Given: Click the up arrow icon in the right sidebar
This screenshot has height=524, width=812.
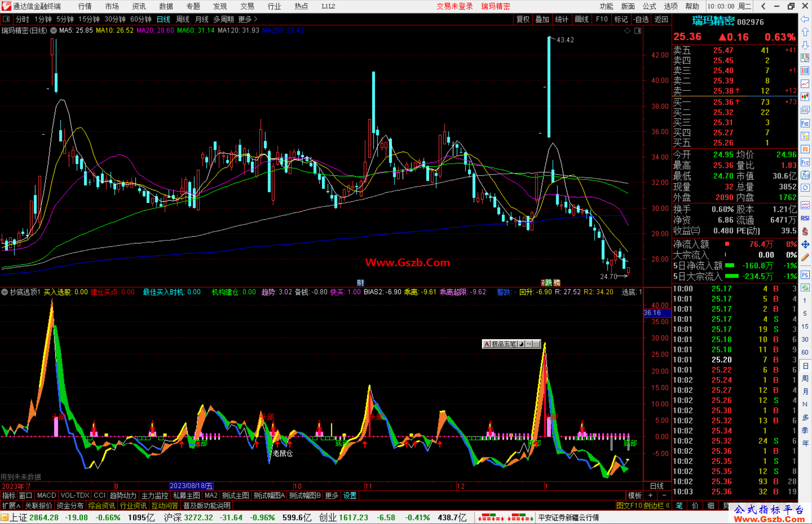Looking at the screenshot, I should coord(805,32).
